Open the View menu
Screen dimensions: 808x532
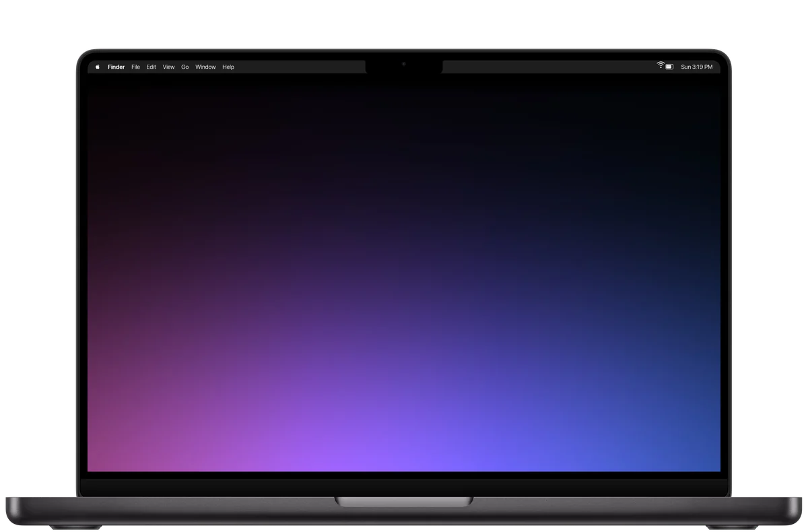pos(168,67)
